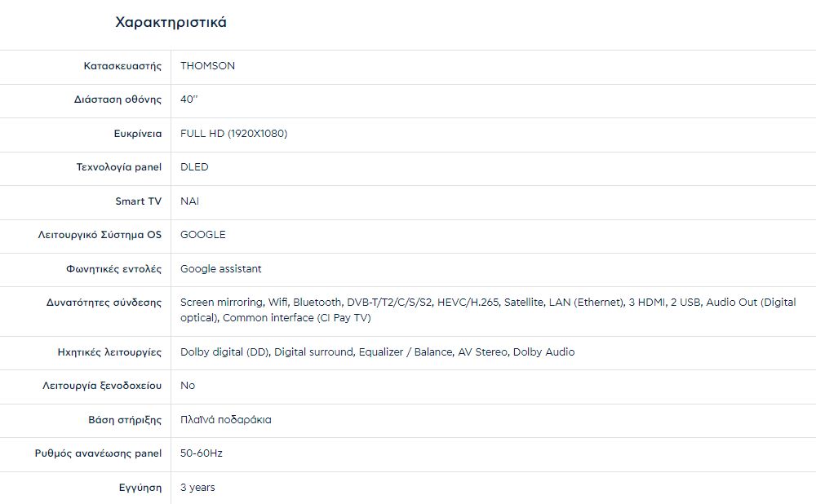
Task: Click the DLED panel technology value
Action: (x=194, y=167)
